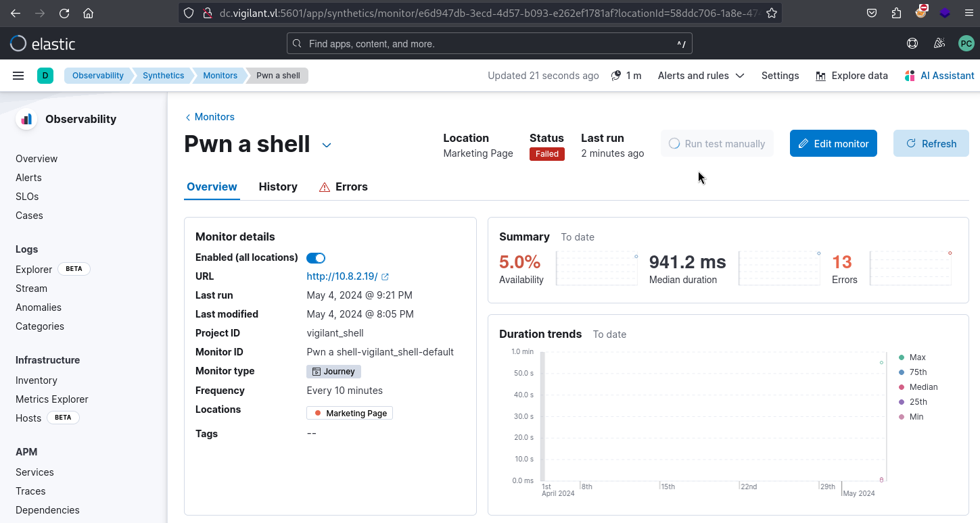
Task: Open the navigation hamburger menu
Action: [x=18, y=76]
